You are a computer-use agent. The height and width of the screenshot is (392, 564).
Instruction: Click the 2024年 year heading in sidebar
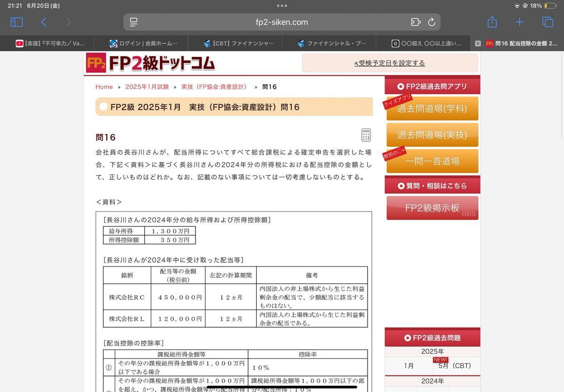(432, 381)
